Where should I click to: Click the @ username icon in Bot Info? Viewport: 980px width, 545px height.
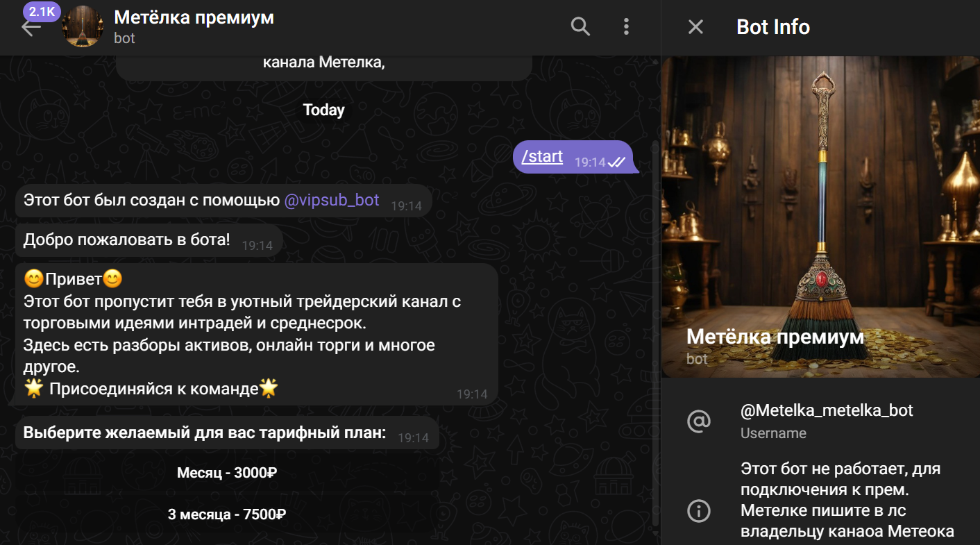click(698, 421)
